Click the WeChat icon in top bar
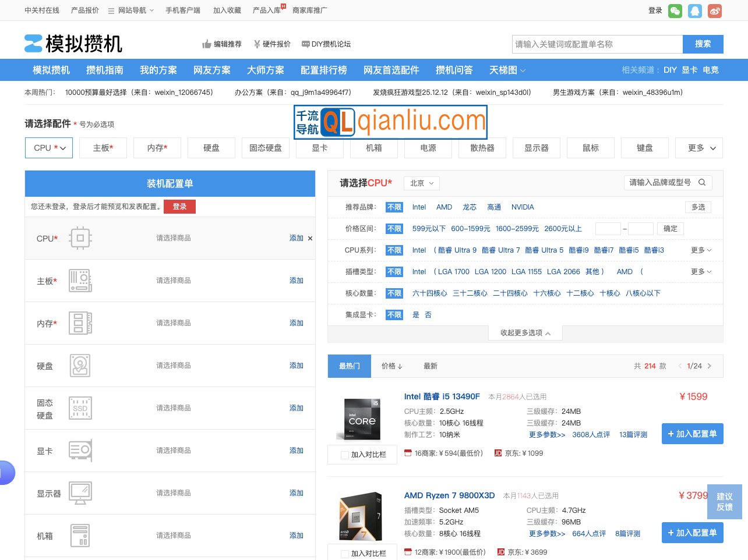 pos(675,10)
